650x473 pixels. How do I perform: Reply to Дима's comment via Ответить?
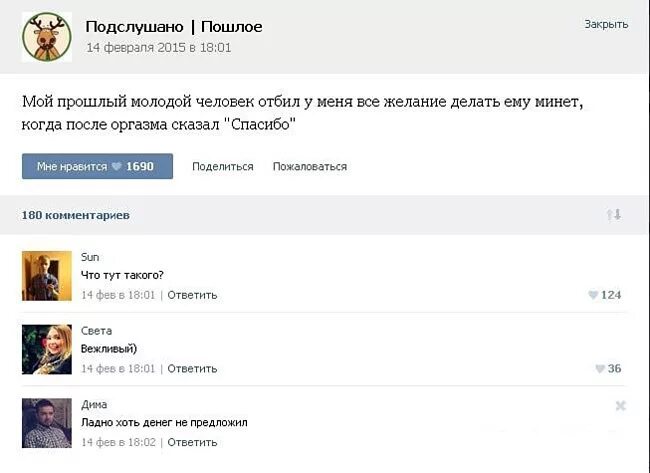[192, 442]
